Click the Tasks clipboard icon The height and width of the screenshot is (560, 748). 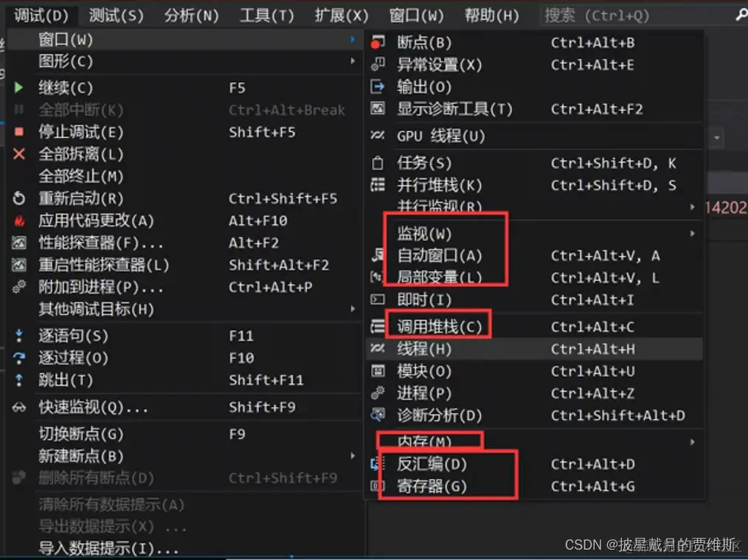(x=378, y=163)
